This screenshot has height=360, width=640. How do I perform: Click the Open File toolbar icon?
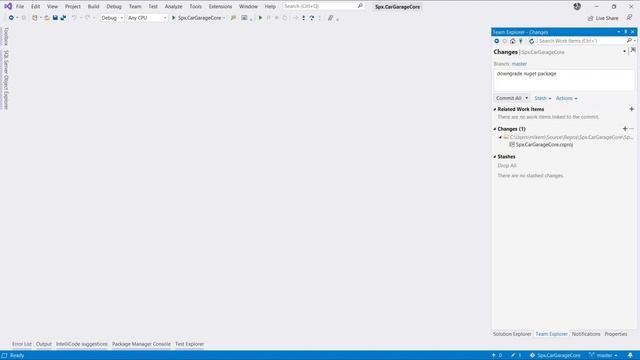coord(47,18)
